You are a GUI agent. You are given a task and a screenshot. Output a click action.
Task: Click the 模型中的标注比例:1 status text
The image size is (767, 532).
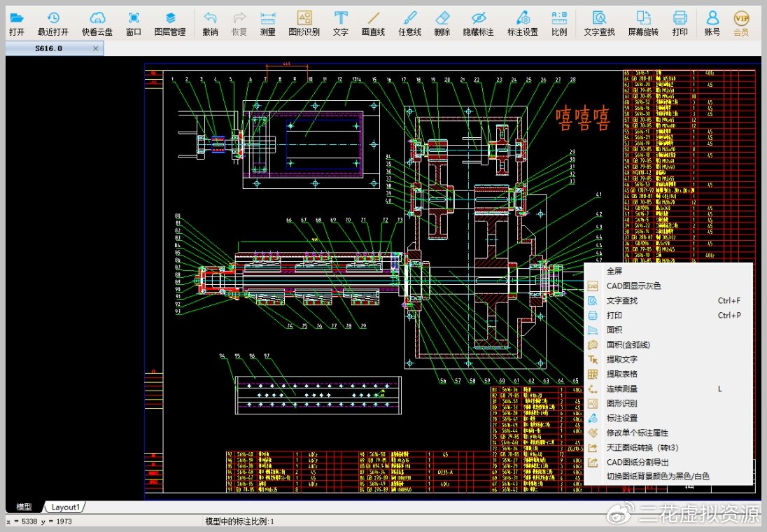click(x=239, y=521)
